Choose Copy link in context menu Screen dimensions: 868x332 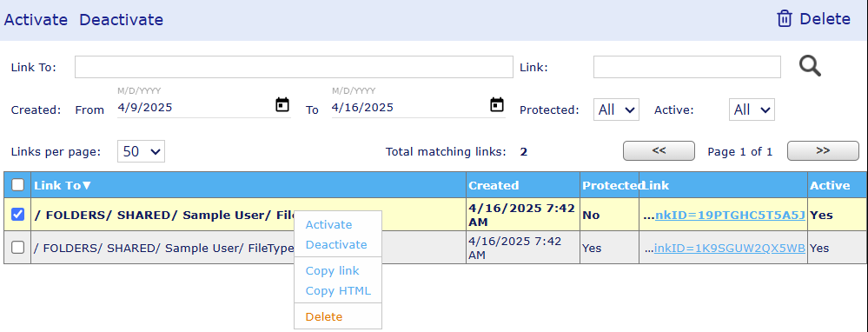(332, 270)
